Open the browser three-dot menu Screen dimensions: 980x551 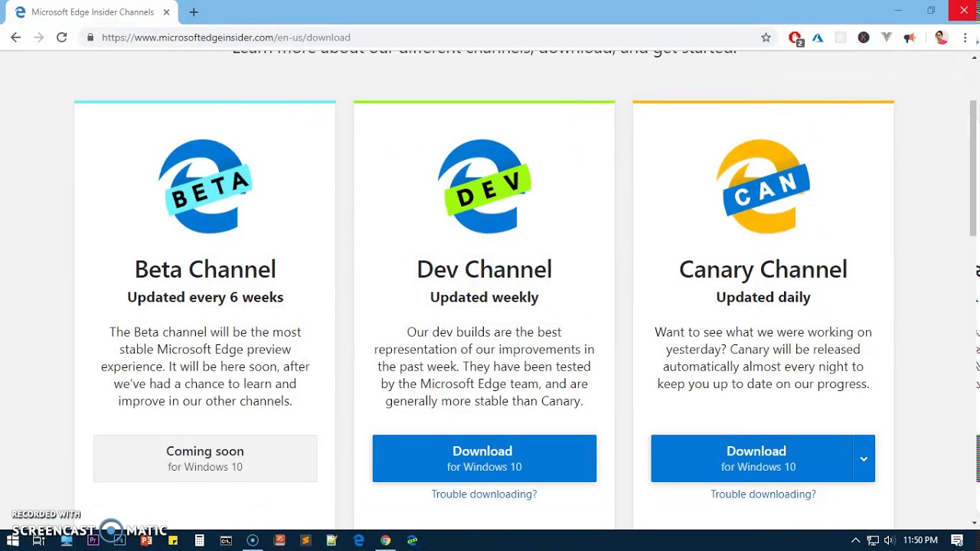[x=965, y=37]
